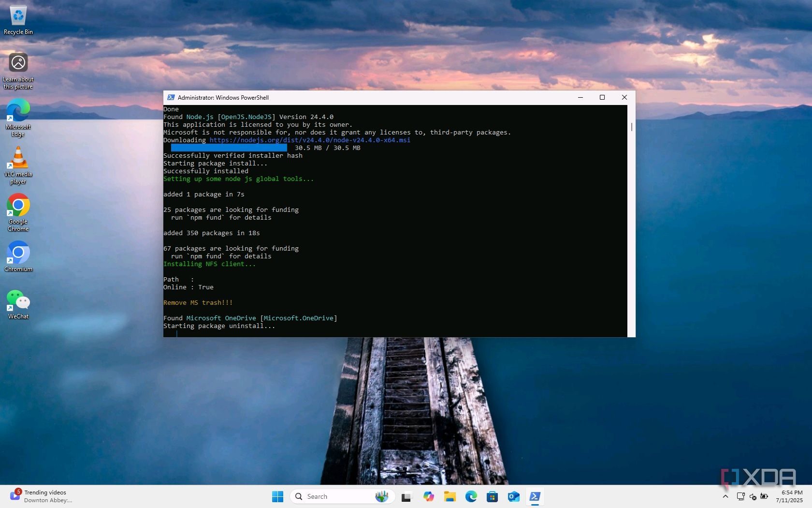This screenshot has height=508, width=812.
Task: Open Copilot from the taskbar
Action: [x=428, y=497]
